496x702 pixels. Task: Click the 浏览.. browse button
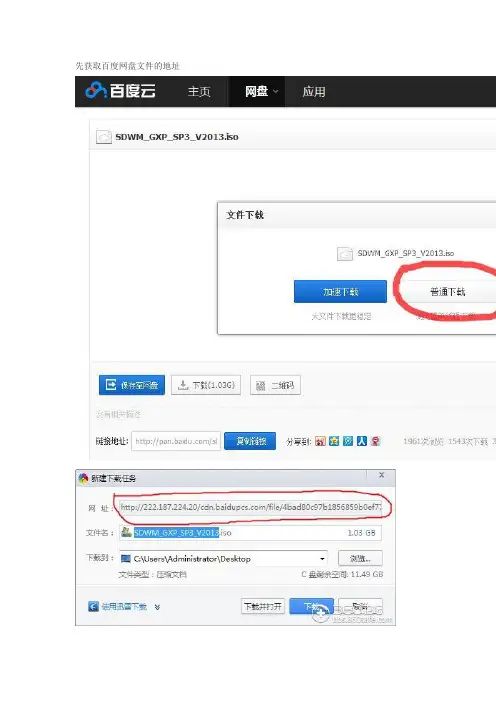360,559
